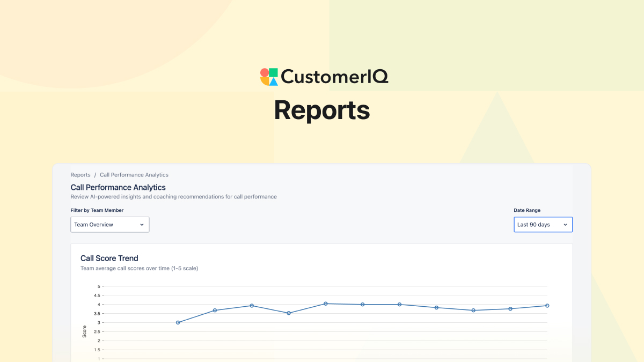Viewport: 644px width, 362px height.
Task: Open the Reports breadcrumb link
Action: 80,174
